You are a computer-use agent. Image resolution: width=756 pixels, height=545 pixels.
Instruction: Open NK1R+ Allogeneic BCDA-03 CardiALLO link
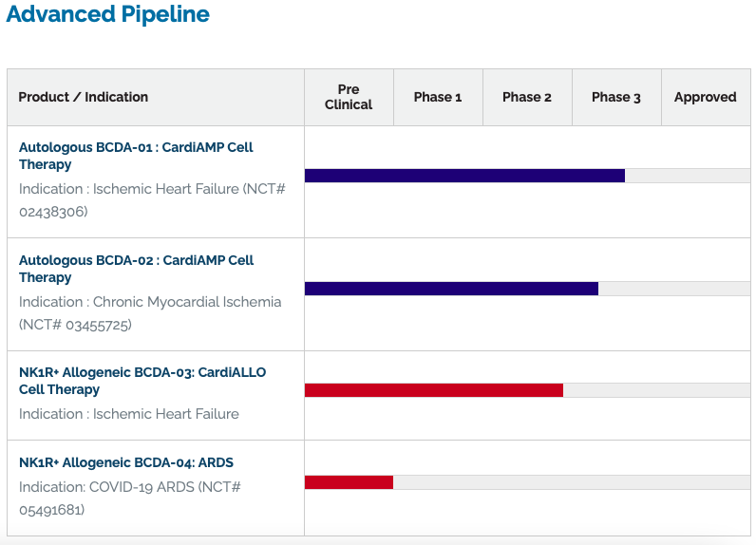(142, 381)
